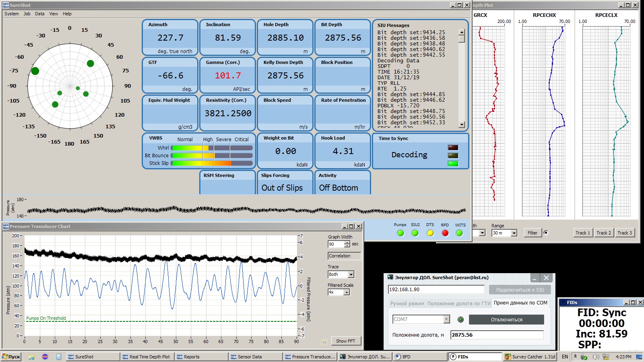Switch to Ручной режим tab in emulator
This screenshot has height=362, width=644.
tap(407, 304)
